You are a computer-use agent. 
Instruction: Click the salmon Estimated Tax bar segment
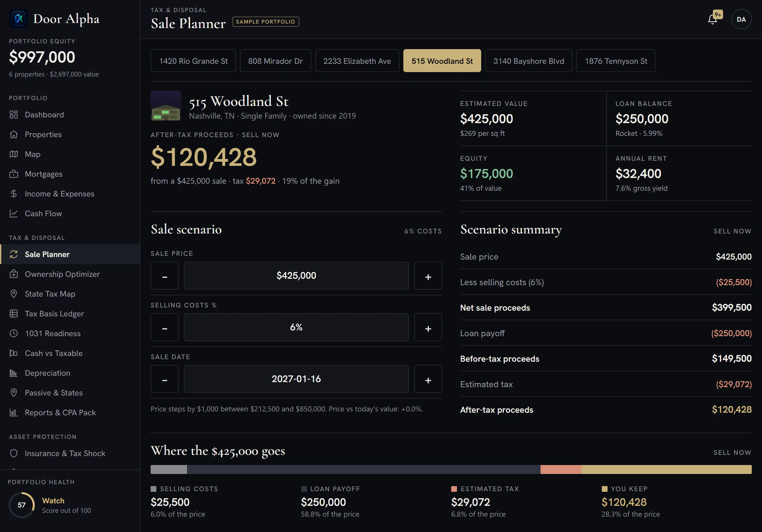click(561, 469)
